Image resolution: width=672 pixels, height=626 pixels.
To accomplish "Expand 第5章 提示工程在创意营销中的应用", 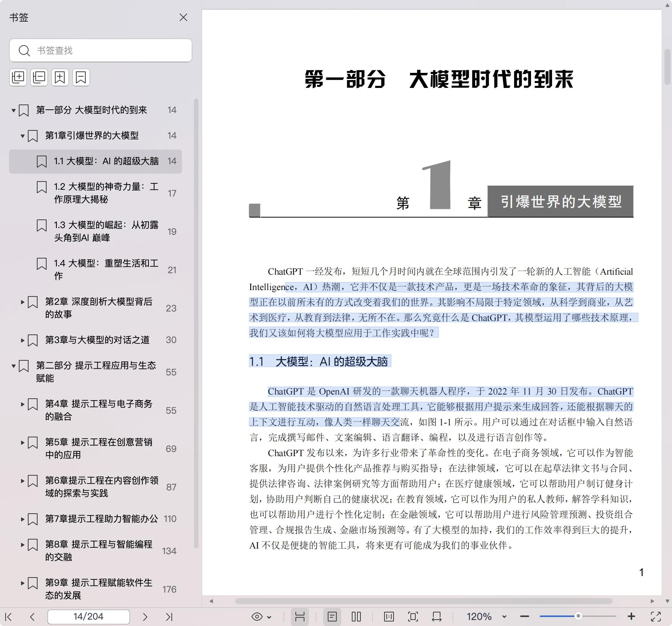I will [23, 442].
